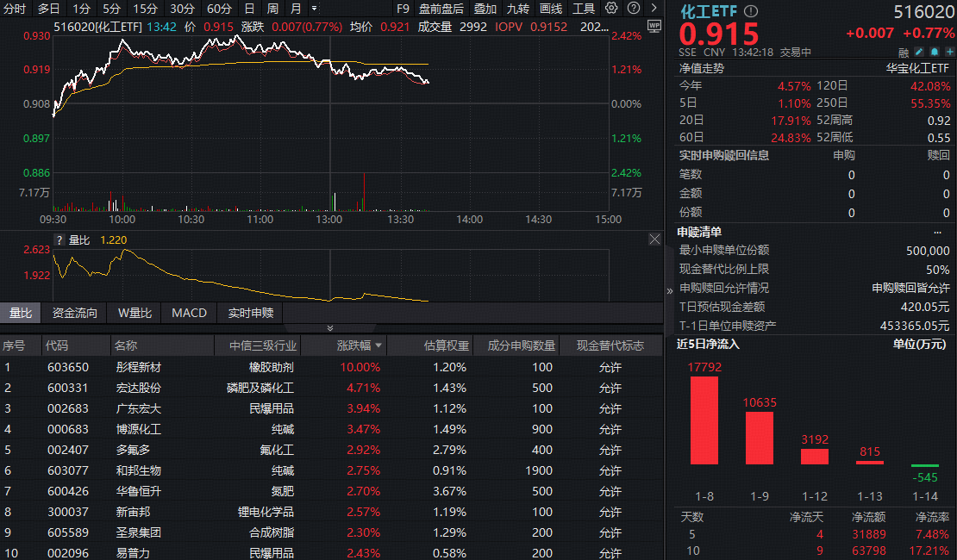Viewport: 957px width, 560px height.
Task: Click the pencil edit icon near the quote panel
Action: pos(918,52)
